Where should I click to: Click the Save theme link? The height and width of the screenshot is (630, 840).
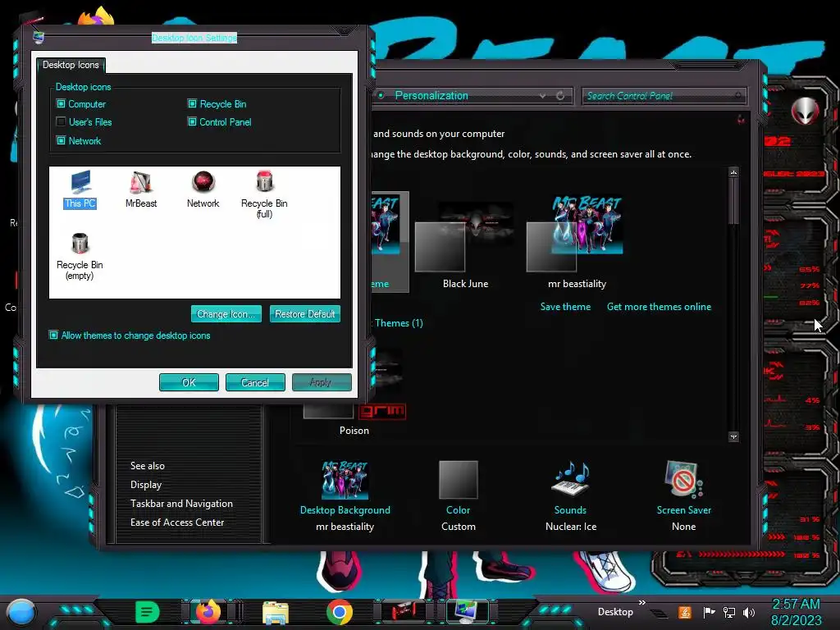pos(565,307)
